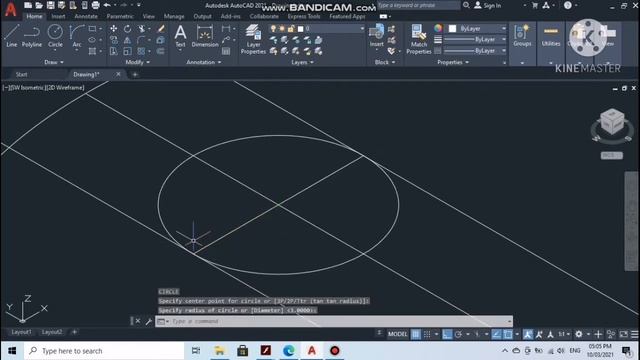Click Sign In button
The width and height of the screenshot is (640, 360).
488,5
